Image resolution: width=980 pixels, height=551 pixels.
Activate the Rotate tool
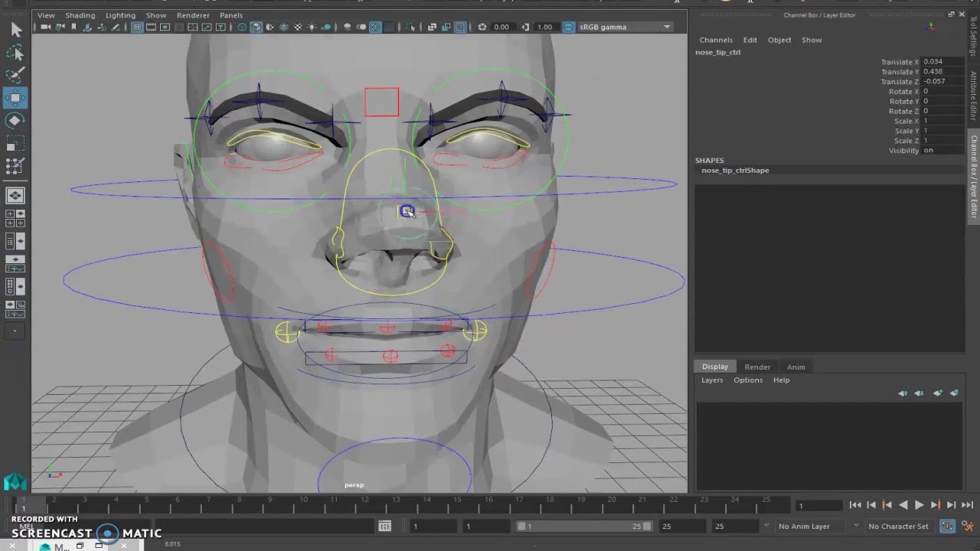pos(15,120)
